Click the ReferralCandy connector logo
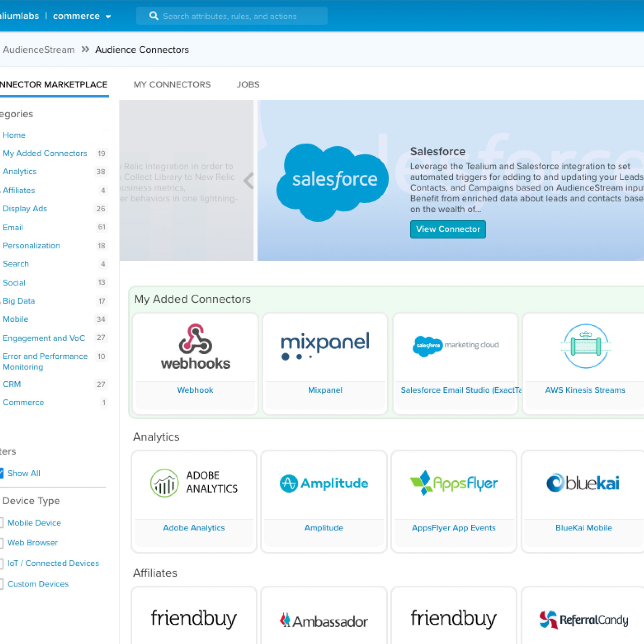The image size is (644, 644). (x=583, y=620)
